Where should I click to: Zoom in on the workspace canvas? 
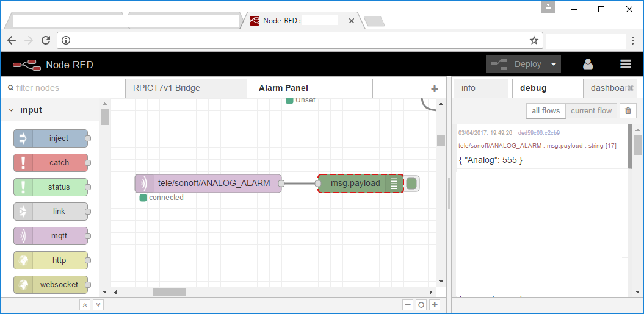pos(435,305)
